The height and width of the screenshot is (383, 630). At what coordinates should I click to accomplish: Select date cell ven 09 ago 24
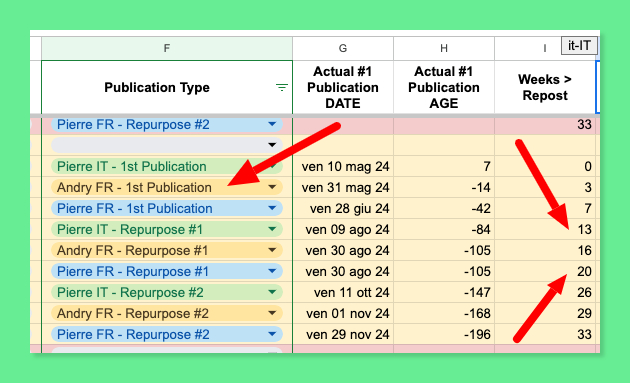(x=343, y=229)
